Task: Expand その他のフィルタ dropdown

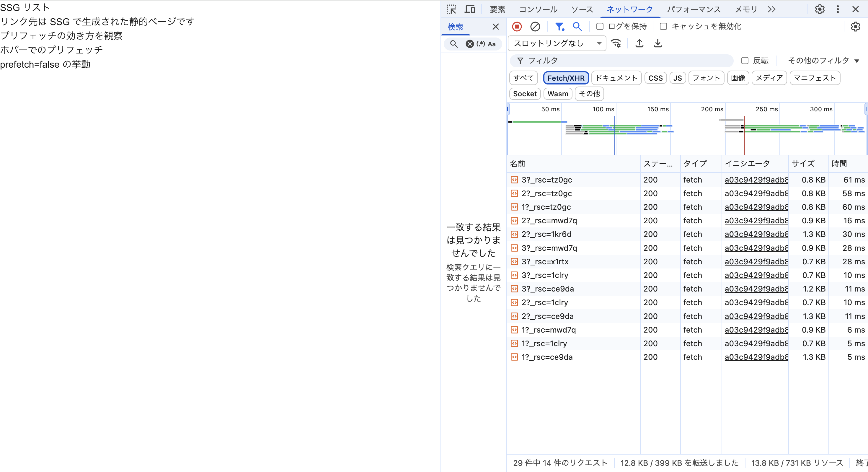Action: coord(823,61)
